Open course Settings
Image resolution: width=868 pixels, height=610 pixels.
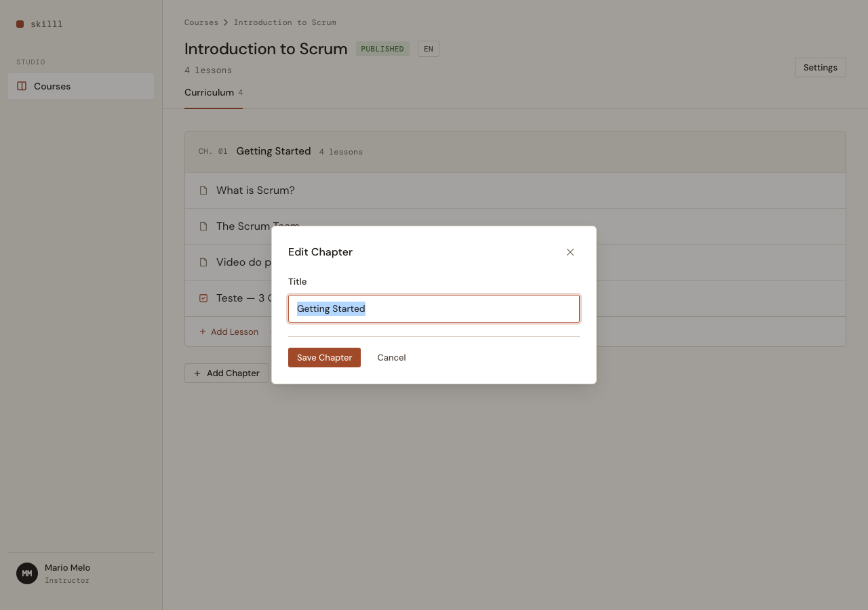(820, 67)
